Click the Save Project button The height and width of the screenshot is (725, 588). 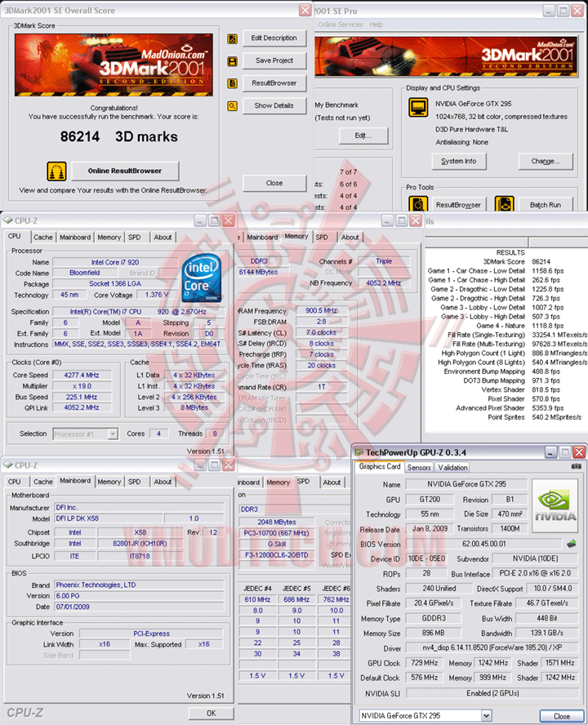pos(274,60)
